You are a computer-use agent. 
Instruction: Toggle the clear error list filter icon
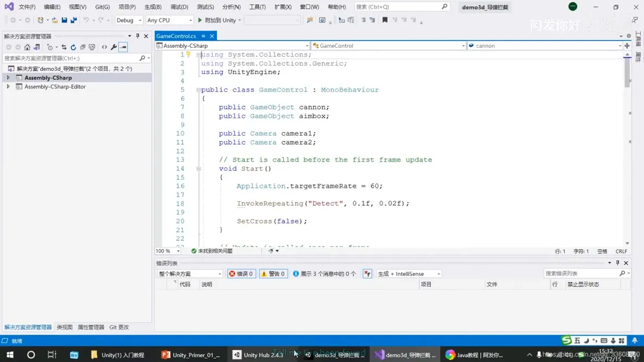(x=367, y=274)
